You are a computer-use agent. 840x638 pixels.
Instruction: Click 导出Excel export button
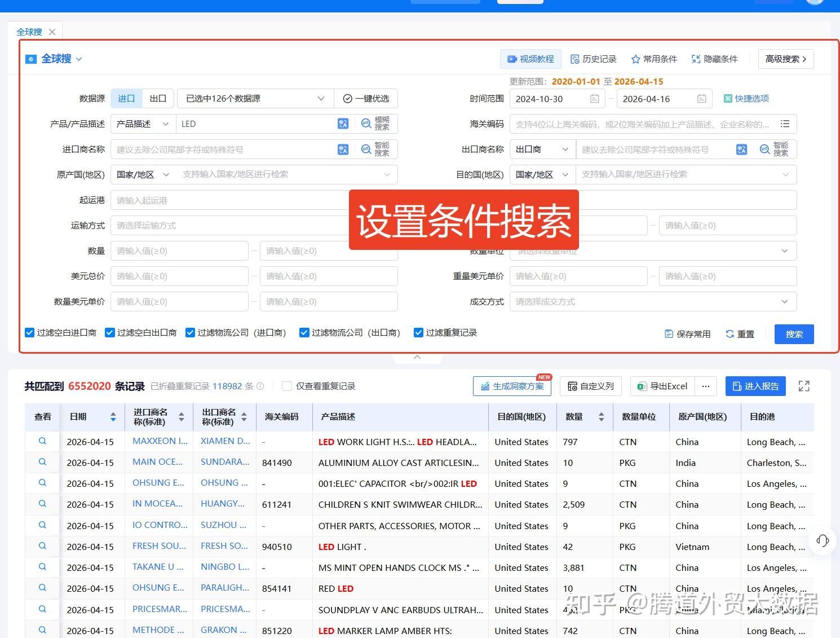click(x=662, y=386)
